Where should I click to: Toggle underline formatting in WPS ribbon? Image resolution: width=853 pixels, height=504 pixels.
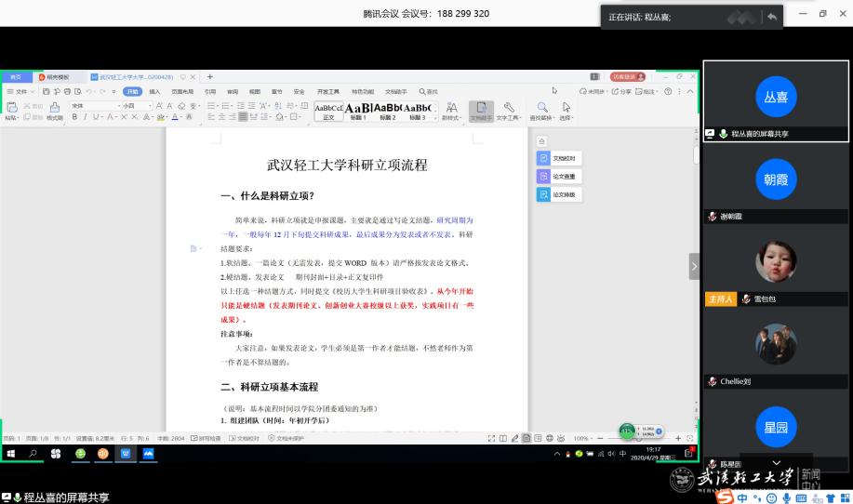[96, 117]
